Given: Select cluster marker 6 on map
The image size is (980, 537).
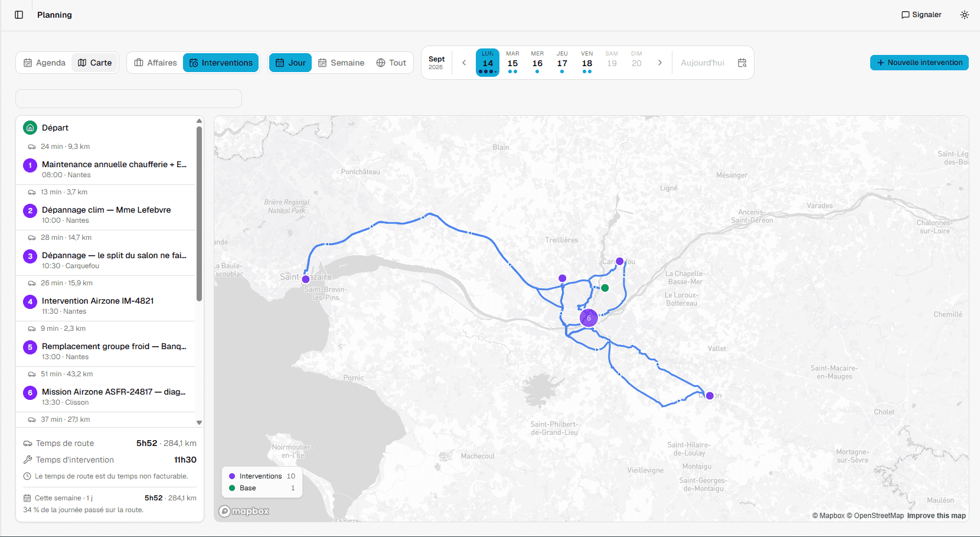Looking at the screenshot, I should [x=589, y=318].
